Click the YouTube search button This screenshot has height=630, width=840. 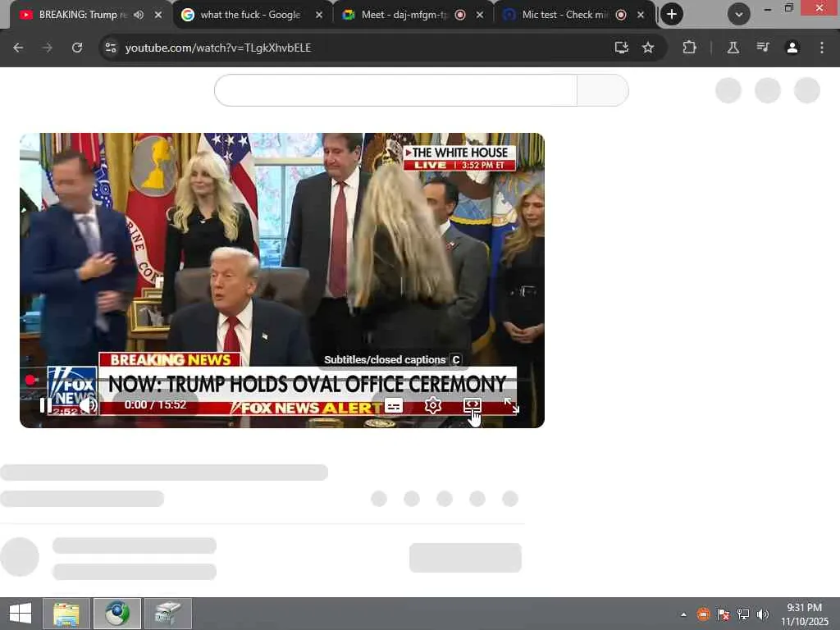603,90
